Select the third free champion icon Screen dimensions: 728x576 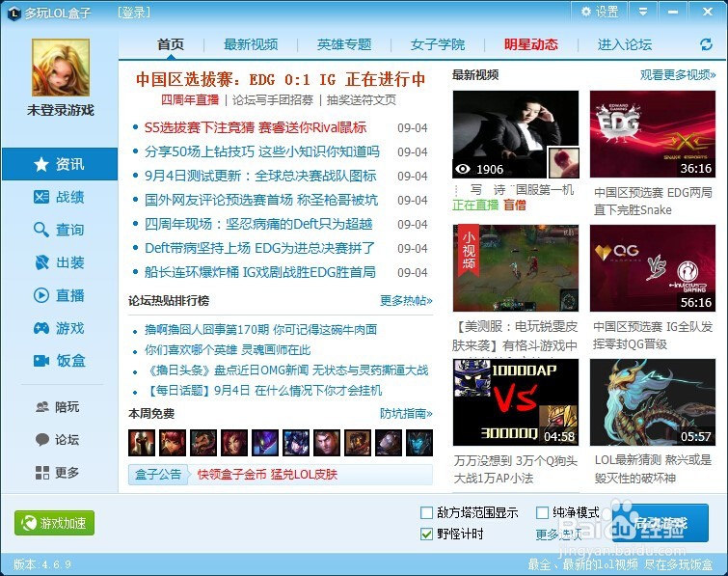click(203, 443)
